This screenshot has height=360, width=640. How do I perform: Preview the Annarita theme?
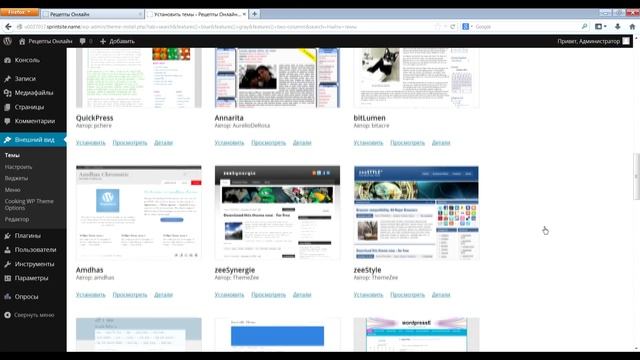(269, 142)
